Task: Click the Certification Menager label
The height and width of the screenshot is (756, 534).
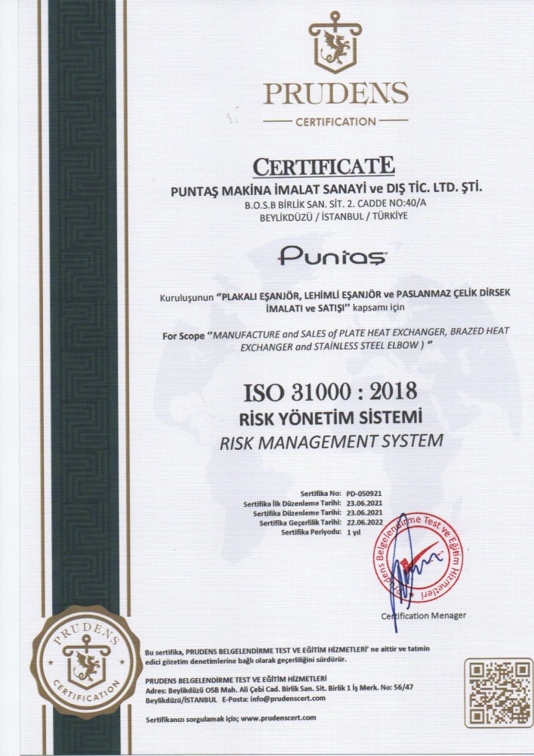Action: (423, 615)
